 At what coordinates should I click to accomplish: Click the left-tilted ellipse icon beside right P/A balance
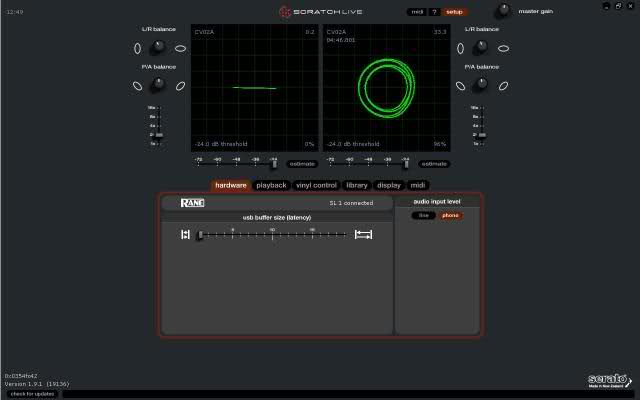point(460,86)
